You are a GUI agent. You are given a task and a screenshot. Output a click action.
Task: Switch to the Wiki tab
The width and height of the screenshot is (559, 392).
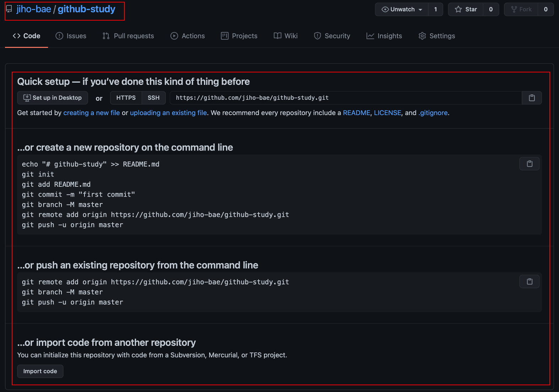[x=286, y=36]
